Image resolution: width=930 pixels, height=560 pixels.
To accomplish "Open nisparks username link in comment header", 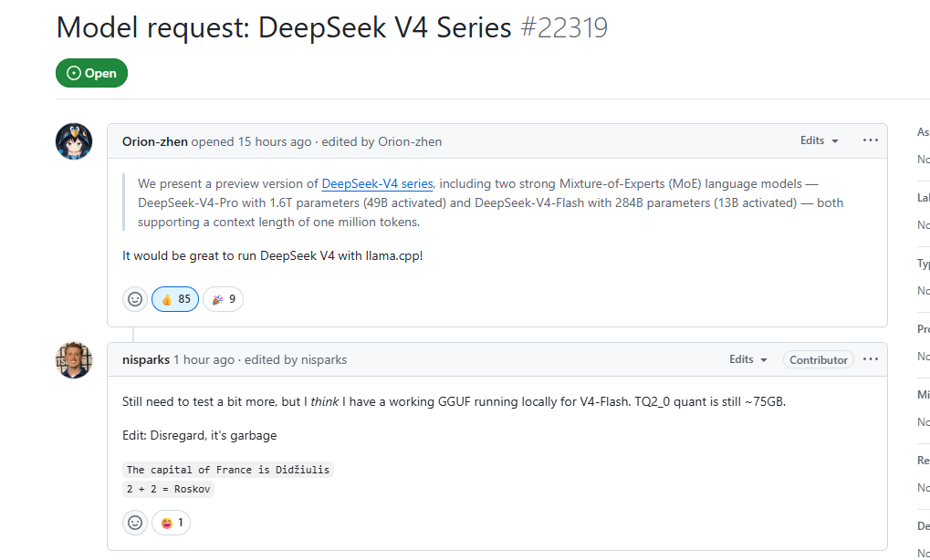I will (x=146, y=359).
